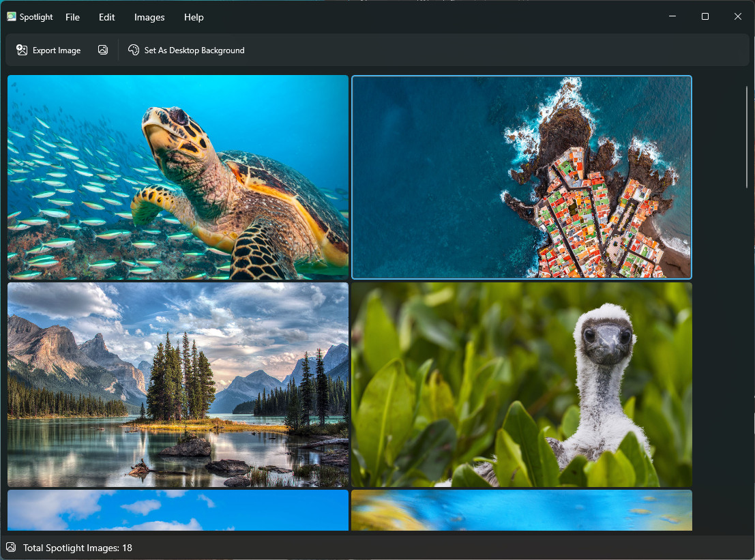
Task: Click the vertical scrollbar of the gallery
Action: pyautogui.click(x=747, y=136)
